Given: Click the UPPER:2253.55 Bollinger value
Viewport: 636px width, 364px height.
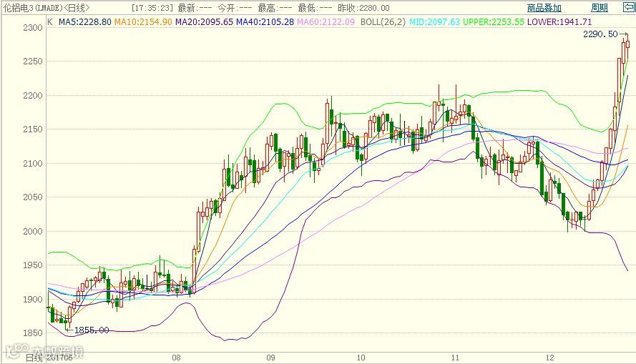Looking at the screenshot, I should coord(494,21).
